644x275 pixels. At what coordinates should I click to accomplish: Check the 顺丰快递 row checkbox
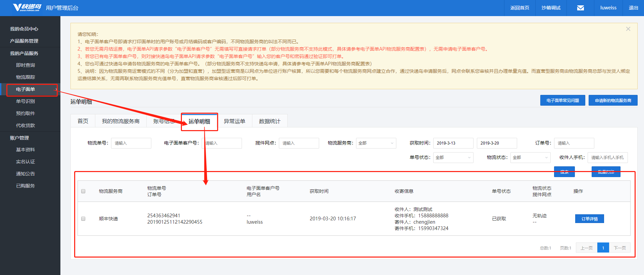83,219
